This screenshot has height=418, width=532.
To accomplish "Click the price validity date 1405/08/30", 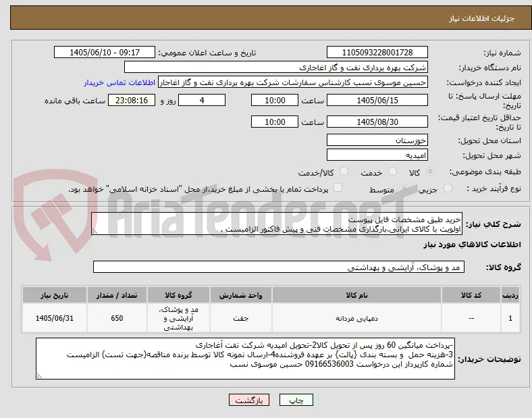I will [377, 122].
